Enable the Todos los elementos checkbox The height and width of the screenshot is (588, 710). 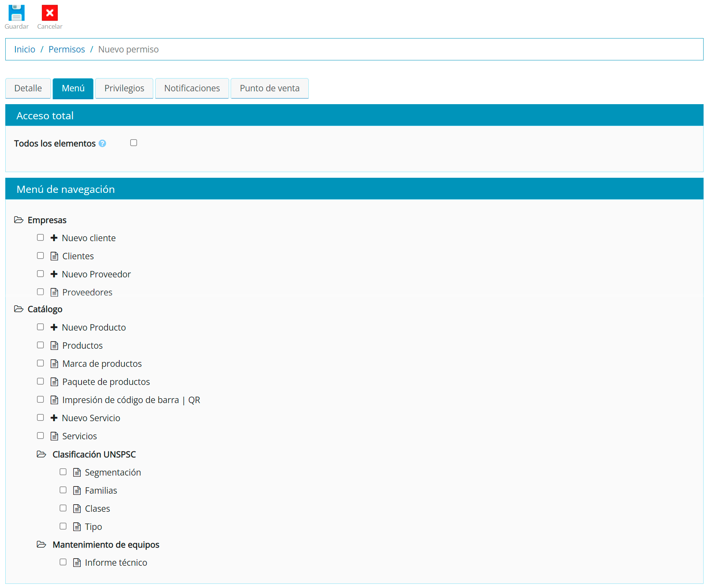(x=134, y=143)
